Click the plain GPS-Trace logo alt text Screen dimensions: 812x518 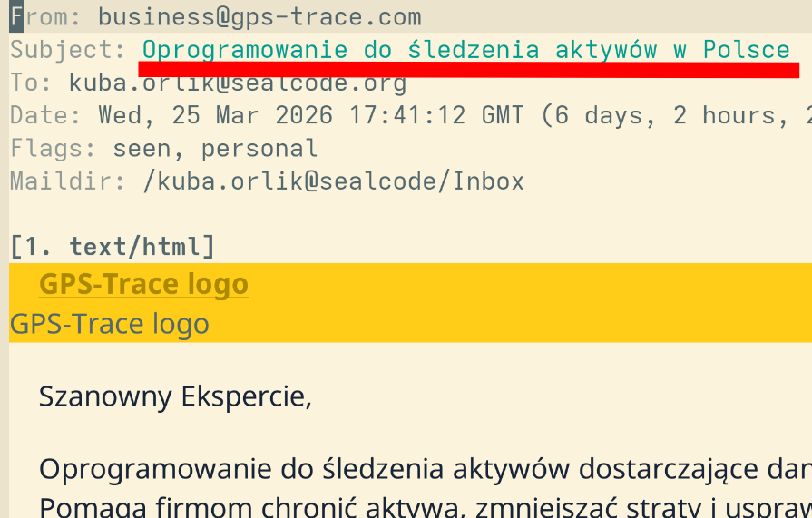[109, 324]
